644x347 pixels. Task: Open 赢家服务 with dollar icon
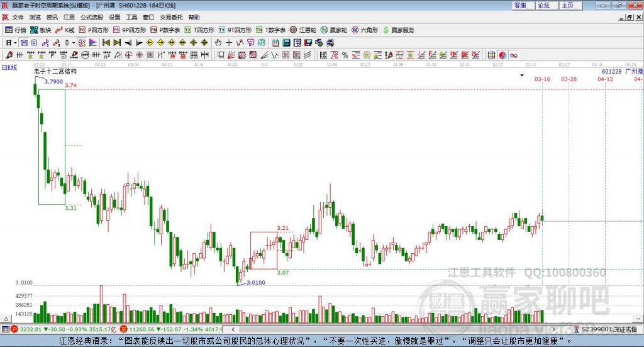(x=398, y=30)
